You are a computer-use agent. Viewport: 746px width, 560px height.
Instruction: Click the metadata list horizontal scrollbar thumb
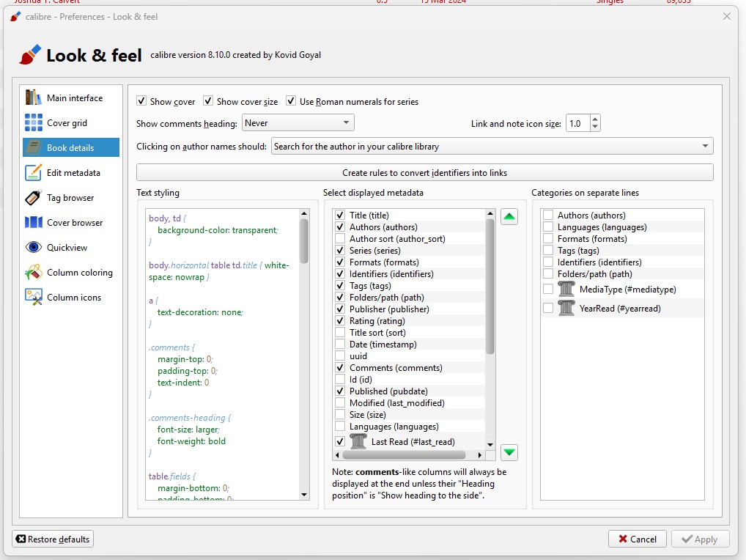[x=404, y=455]
